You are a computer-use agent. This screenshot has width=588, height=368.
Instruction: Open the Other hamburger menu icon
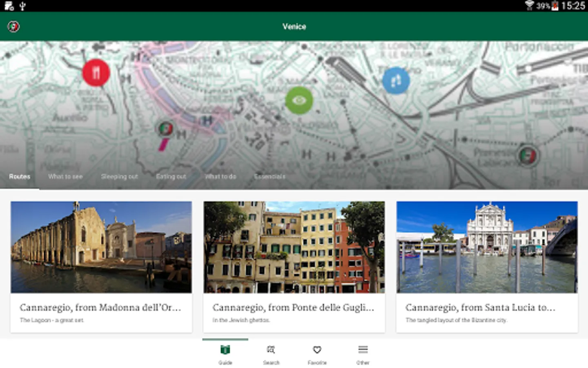coord(363,350)
